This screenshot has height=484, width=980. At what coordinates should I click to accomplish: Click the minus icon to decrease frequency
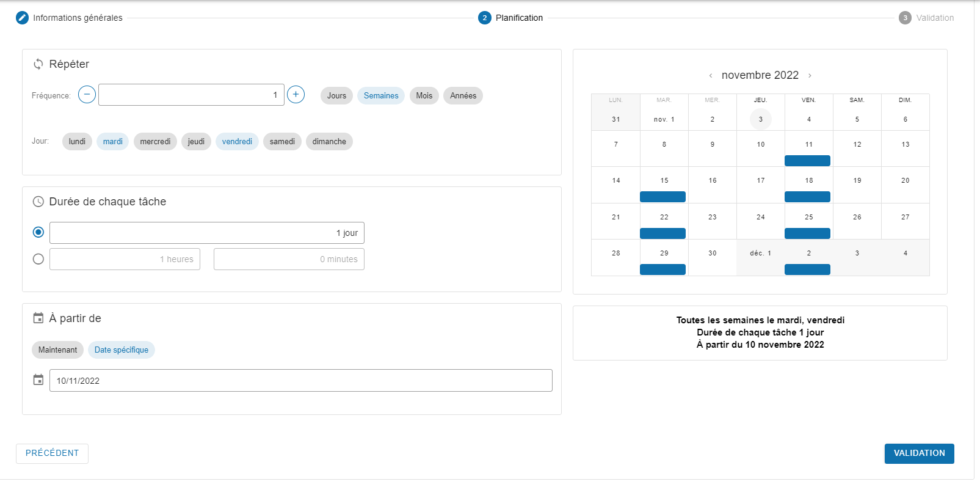point(87,95)
